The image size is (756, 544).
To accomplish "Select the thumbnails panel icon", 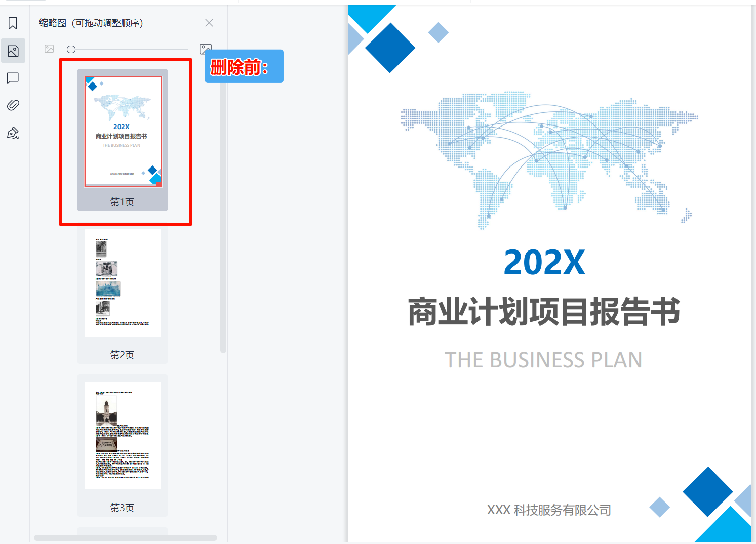I will pyautogui.click(x=13, y=51).
